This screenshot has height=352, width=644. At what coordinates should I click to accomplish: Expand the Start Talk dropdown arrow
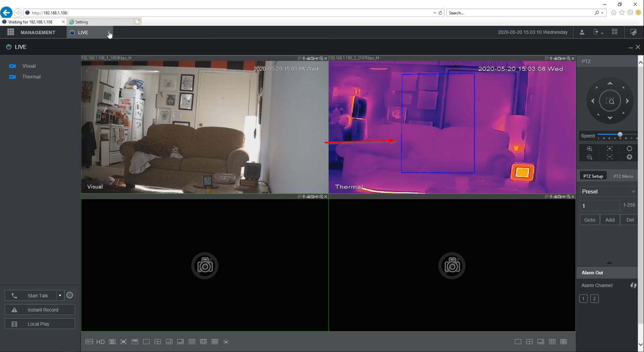[x=60, y=295]
